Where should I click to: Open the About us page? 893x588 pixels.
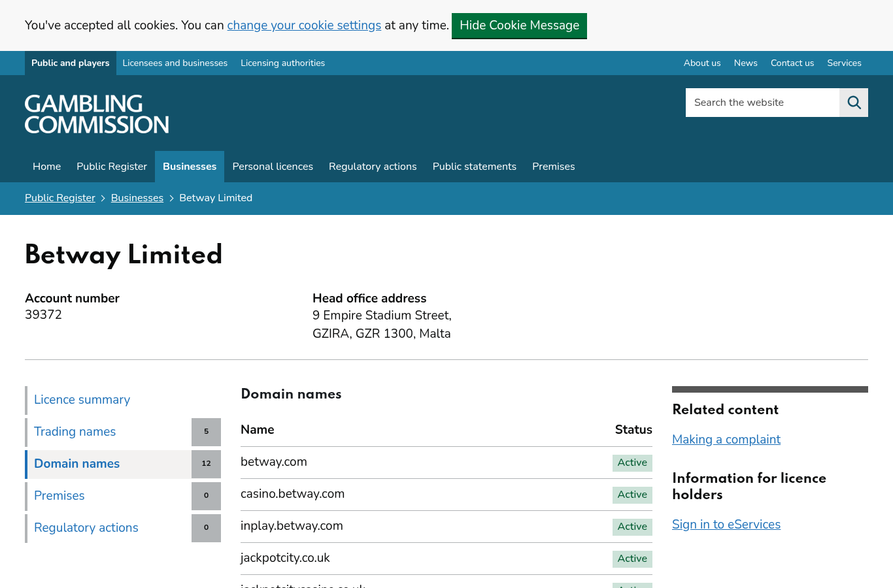(702, 63)
